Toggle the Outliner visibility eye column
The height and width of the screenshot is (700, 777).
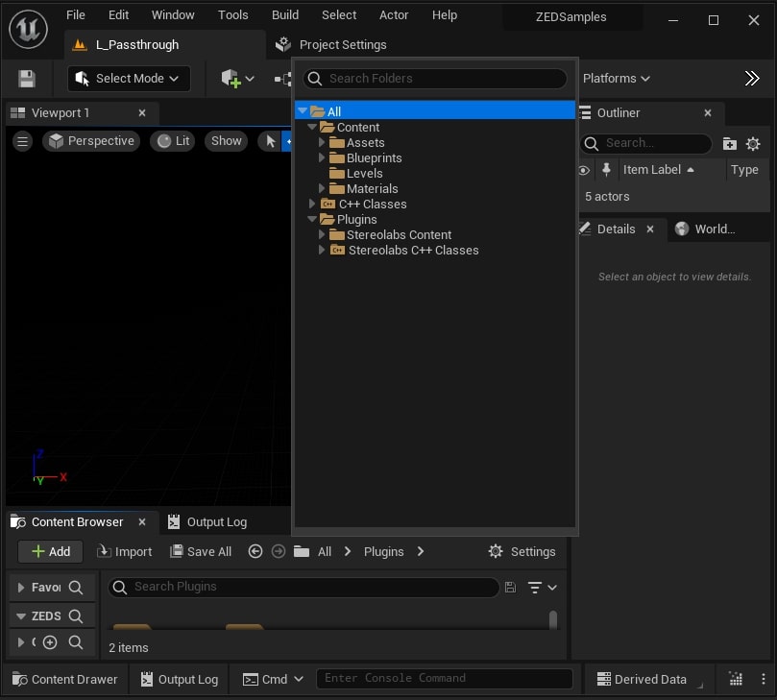584,170
